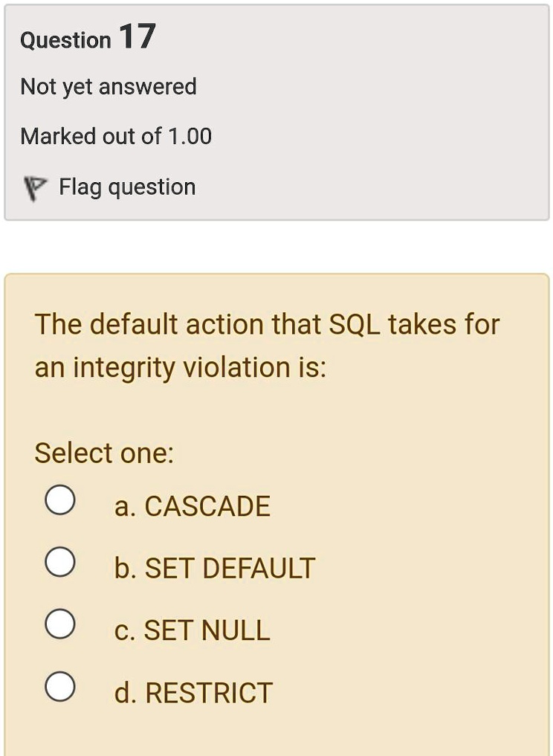Screen dimensions: 553x756
Task: Click the Flag question link text
Action: [127, 187]
